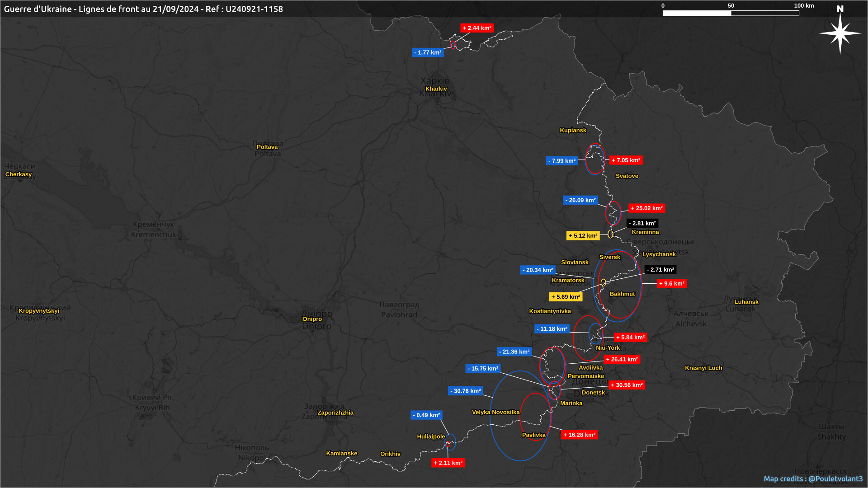Click the + 2.44 km² red label
This screenshot has height=488, width=868.
[477, 28]
